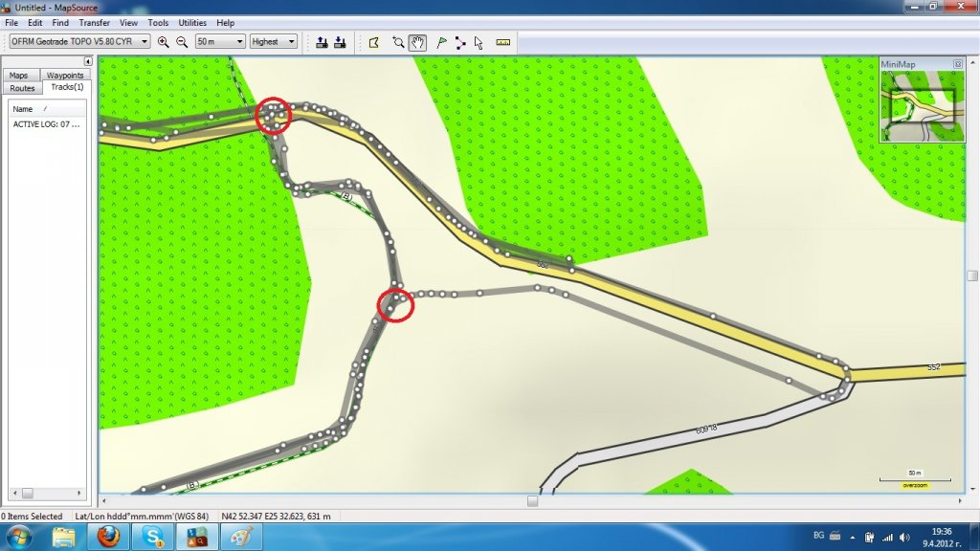The image size is (980, 551).
Task: Select the Distance/Bearing ruler tool
Action: 503,42
